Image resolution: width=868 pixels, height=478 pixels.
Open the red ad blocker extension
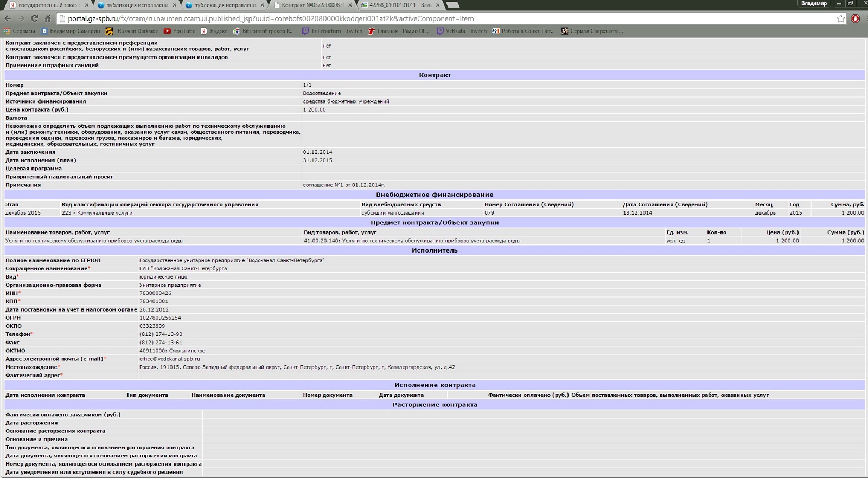(x=856, y=18)
